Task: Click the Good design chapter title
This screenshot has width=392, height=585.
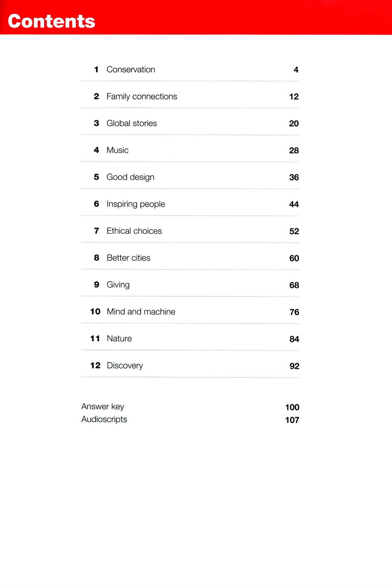Action: tap(130, 177)
